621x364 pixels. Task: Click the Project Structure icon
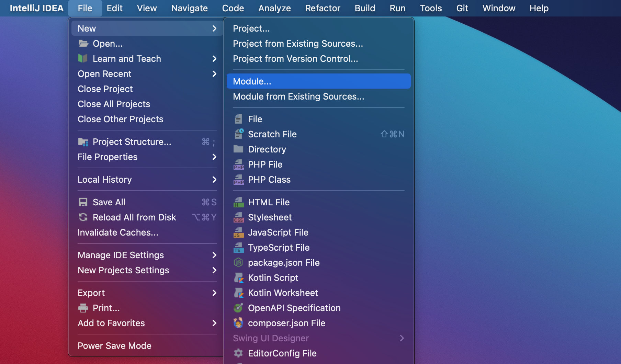[83, 142]
